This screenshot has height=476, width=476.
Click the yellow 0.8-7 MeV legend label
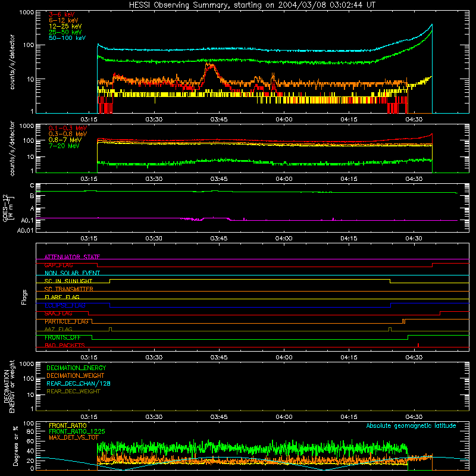(x=65, y=140)
